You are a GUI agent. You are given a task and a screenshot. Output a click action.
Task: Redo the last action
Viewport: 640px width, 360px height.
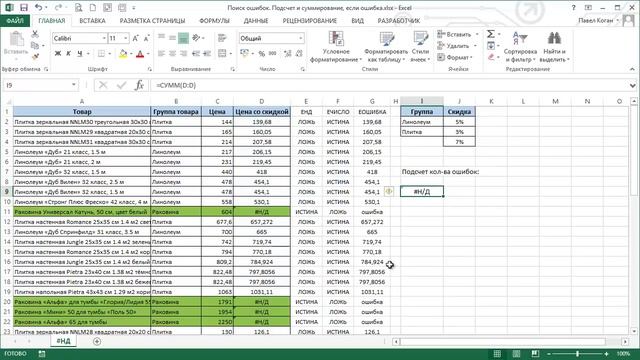pyautogui.click(x=58, y=7)
